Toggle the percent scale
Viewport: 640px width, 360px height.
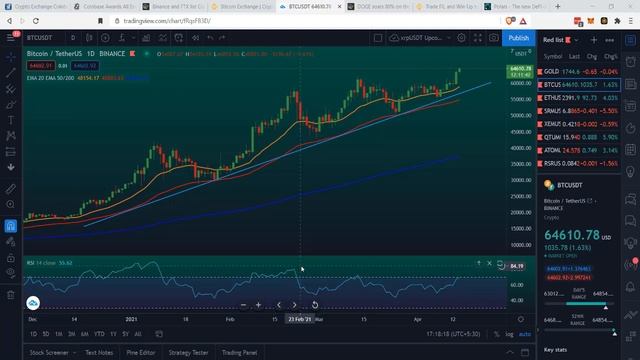pos(496,334)
